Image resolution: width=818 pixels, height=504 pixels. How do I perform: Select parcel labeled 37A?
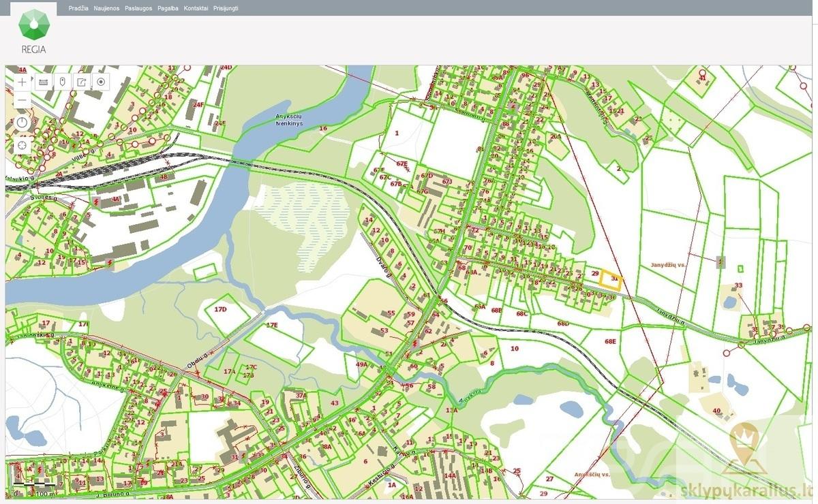pyautogui.click(x=302, y=394)
